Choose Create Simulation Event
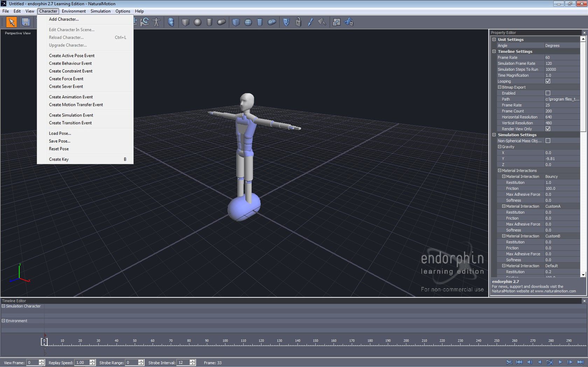588x367 pixels. (85, 115)
